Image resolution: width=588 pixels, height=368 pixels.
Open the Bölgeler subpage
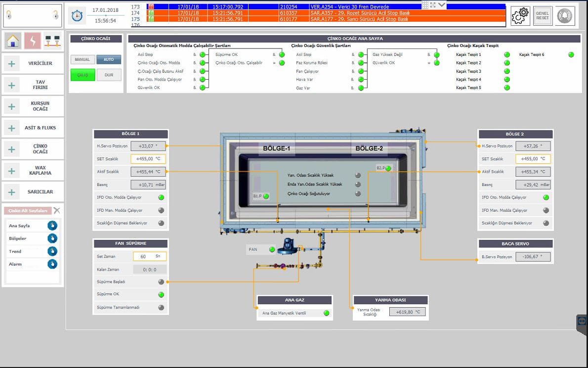point(52,238)
